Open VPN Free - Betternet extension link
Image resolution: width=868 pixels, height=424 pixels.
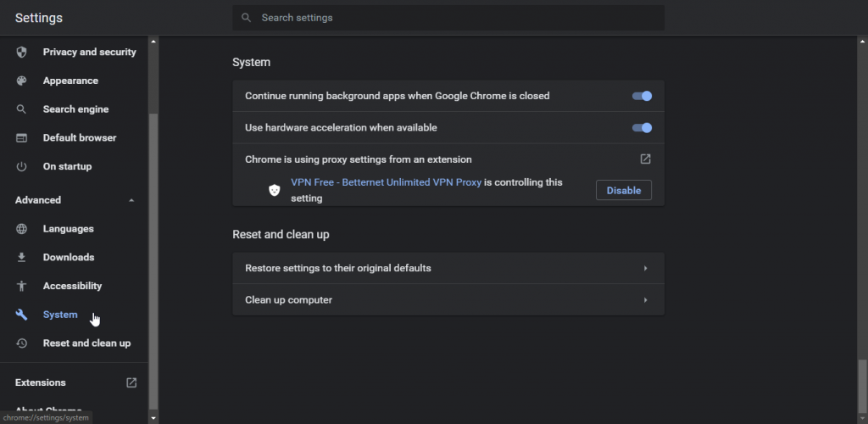click(x=386, y=182)
